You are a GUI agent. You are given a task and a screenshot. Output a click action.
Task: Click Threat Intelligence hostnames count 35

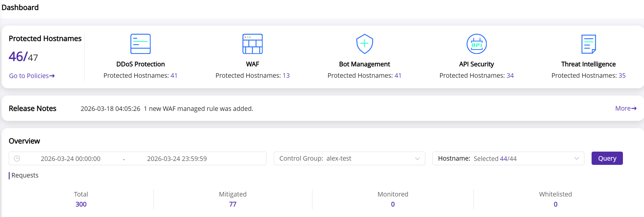pos(622,75)
